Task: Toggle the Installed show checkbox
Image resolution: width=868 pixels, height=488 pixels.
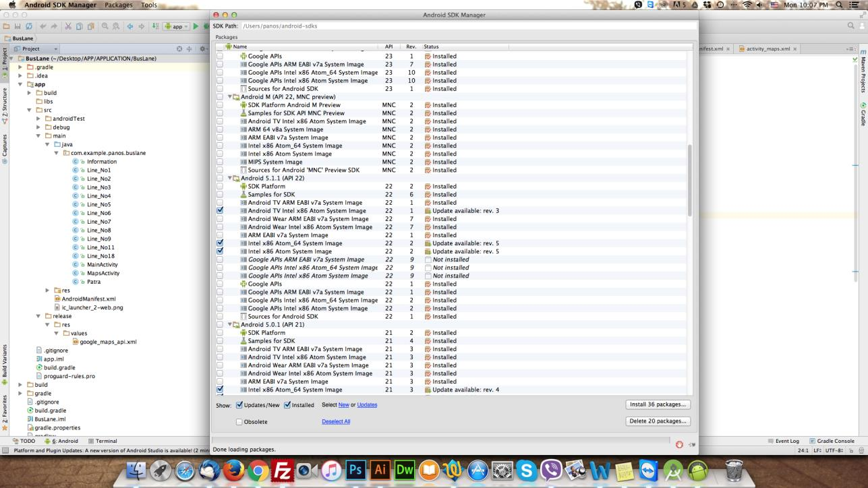Action: (287, 405)
